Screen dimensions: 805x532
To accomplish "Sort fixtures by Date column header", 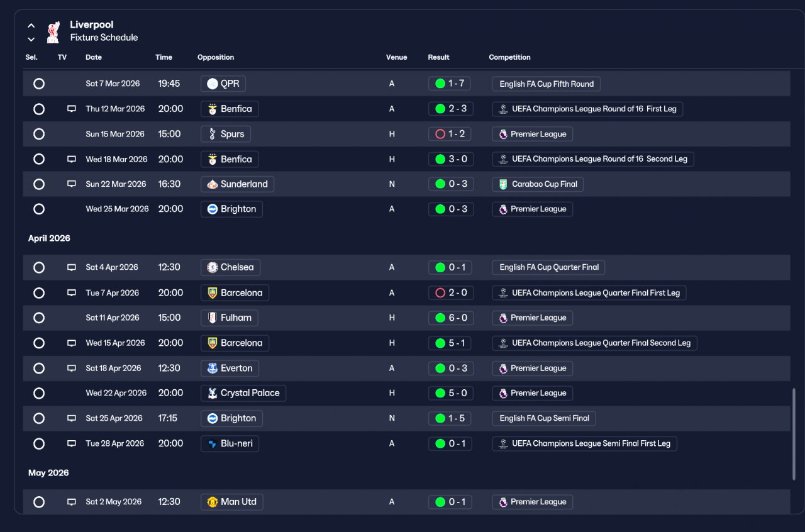I will click(94, 57).
